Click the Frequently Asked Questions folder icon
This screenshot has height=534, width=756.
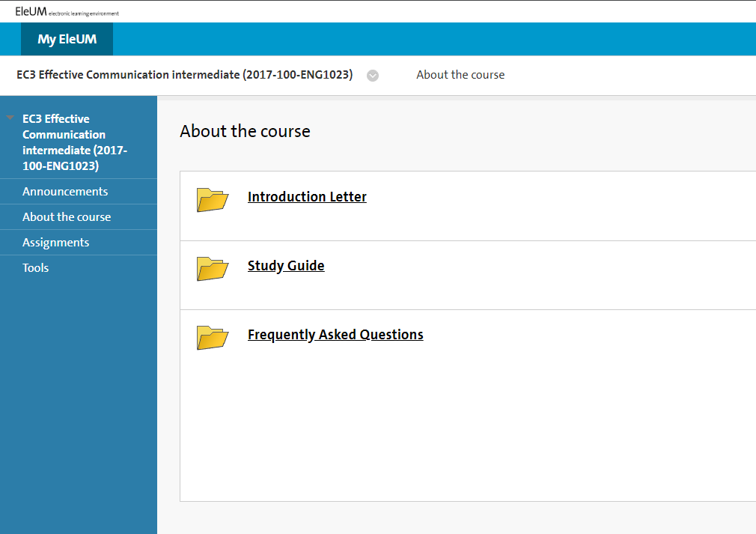212,338
